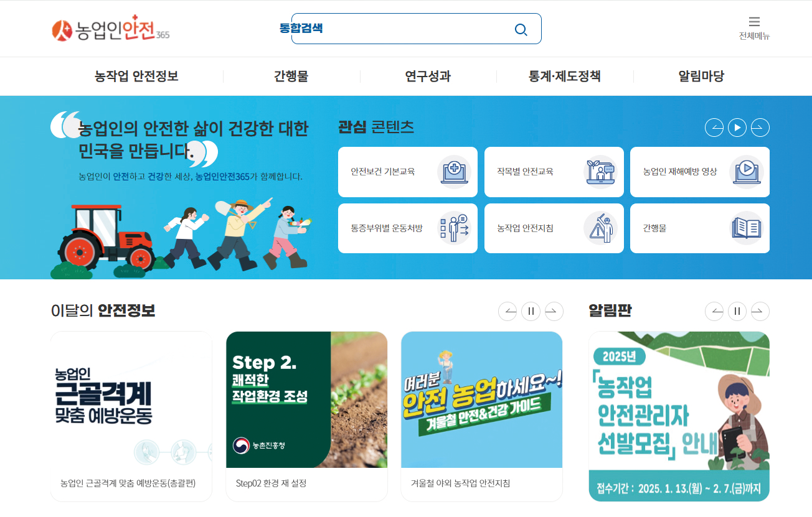This screenshot has width=812, height=517.
Task: Play the 관심 콘텐츠 carousel
Action: point(737,128)
